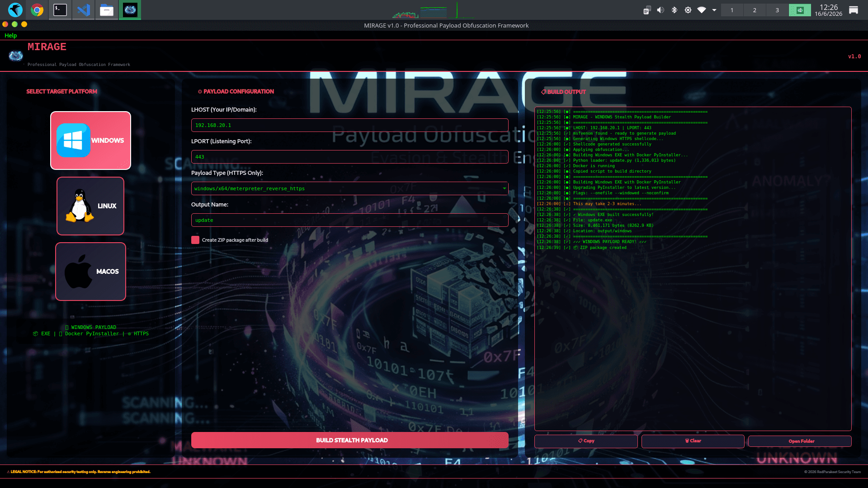Select the Linux target platform card
The height and width of the screenshot is (488, 868).
(x=90, y=206)
